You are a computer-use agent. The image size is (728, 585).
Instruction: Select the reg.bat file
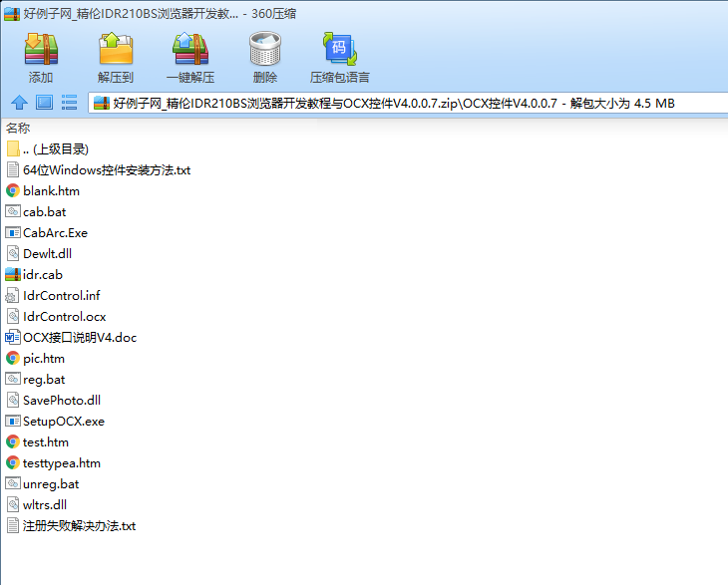pyautogui.click(x=35, y=379)
